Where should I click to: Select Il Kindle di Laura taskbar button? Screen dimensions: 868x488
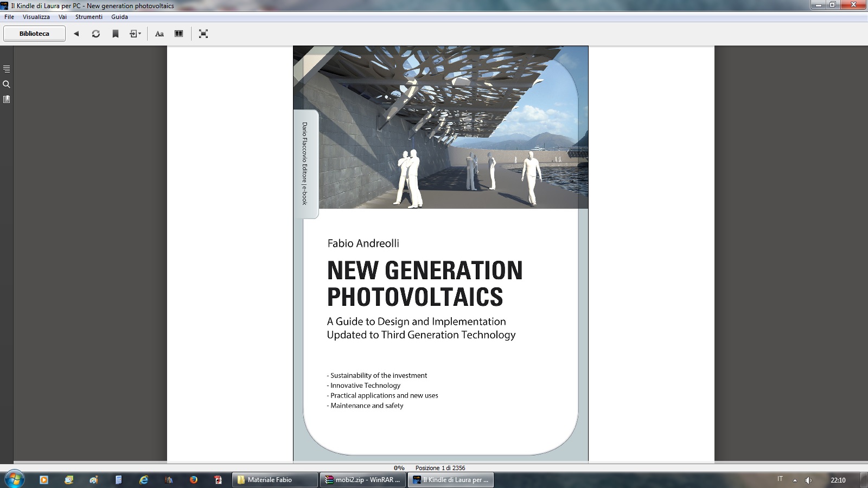(x=451, y=480)
